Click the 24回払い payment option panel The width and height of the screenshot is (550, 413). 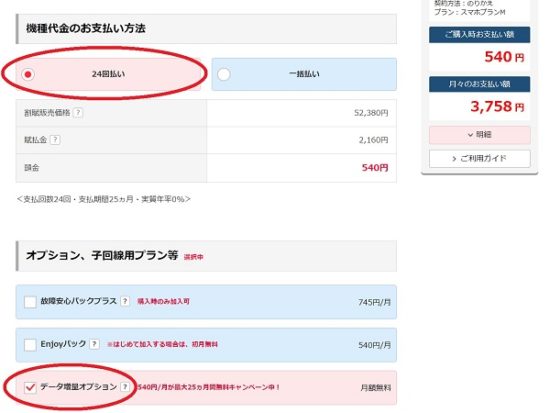click(108, 74)
